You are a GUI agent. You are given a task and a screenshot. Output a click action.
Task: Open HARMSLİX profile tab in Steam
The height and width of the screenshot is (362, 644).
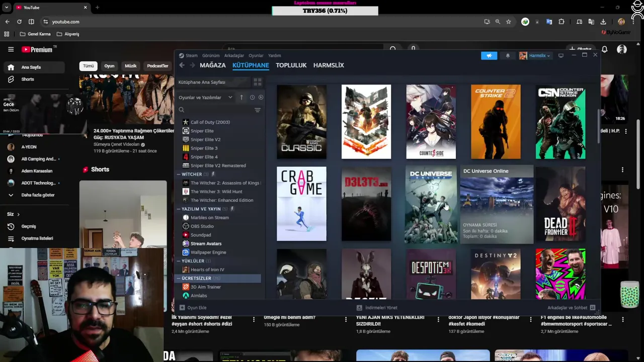pyautogui.click(x=329, y=65)
